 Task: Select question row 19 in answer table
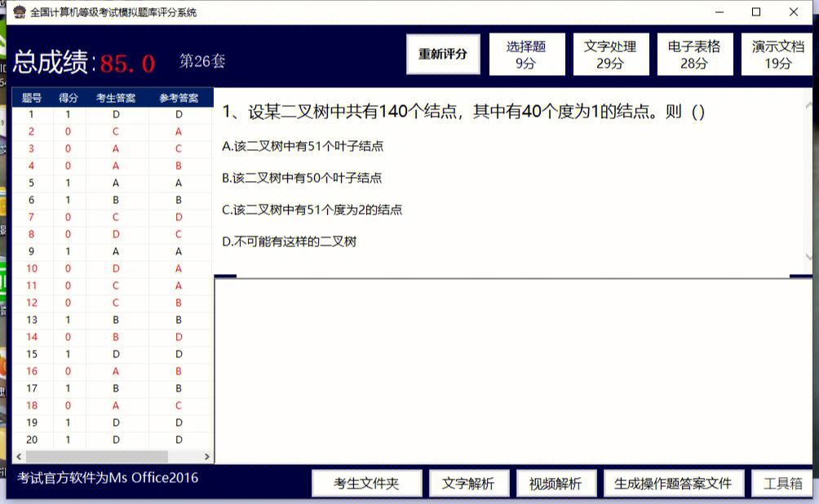tap(113, 422)
